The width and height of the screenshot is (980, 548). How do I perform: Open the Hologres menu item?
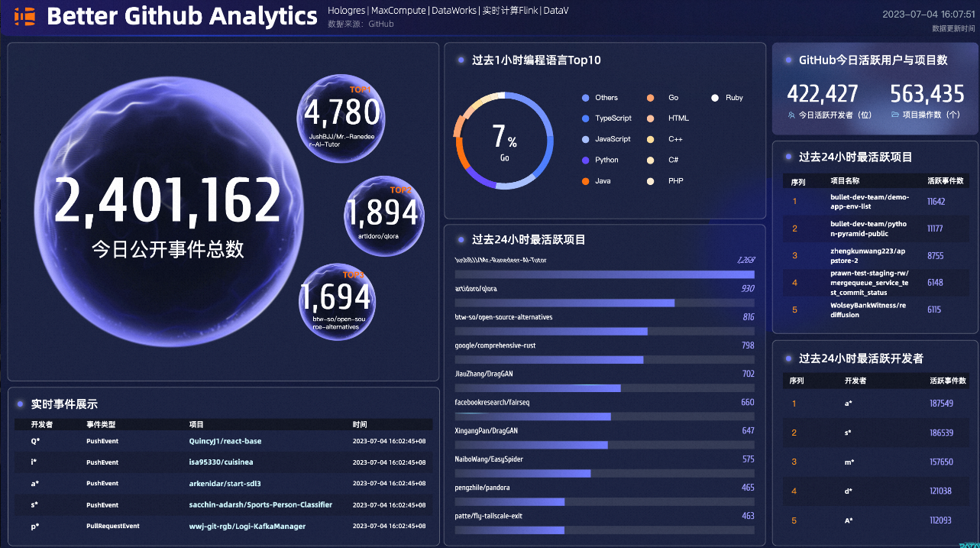(x=346, y=11)
